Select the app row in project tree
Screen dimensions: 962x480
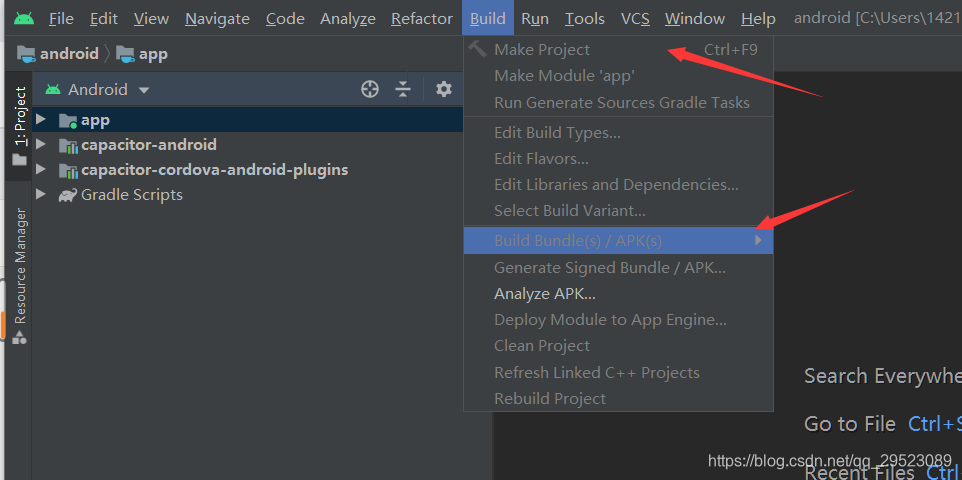248,120
